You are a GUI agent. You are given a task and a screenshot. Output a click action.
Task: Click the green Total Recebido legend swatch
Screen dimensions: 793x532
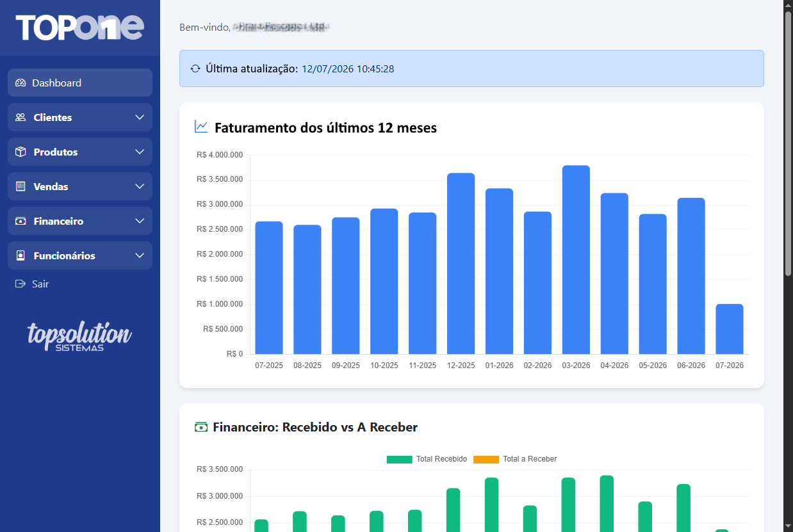click(400, 460)
